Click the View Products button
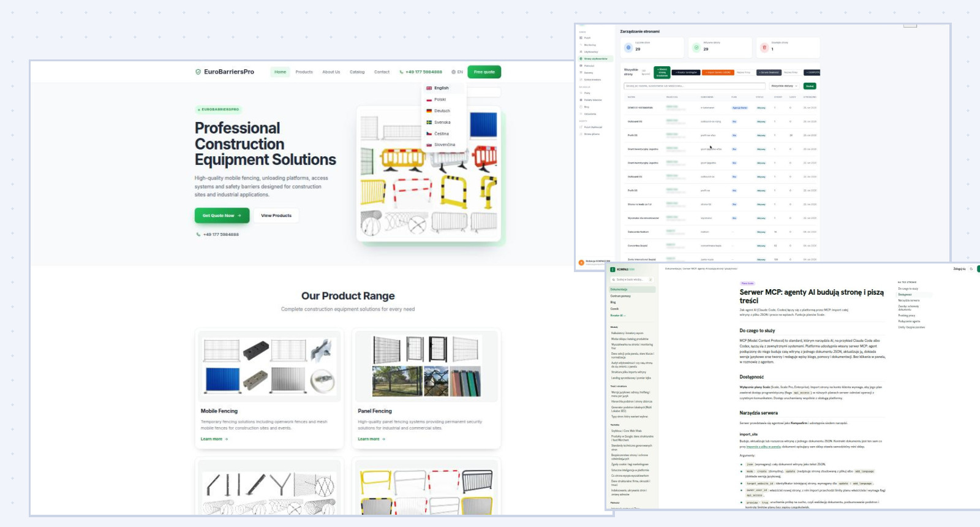Image resolution: width=980 pixels, height=527 pixels. (276, 216)
